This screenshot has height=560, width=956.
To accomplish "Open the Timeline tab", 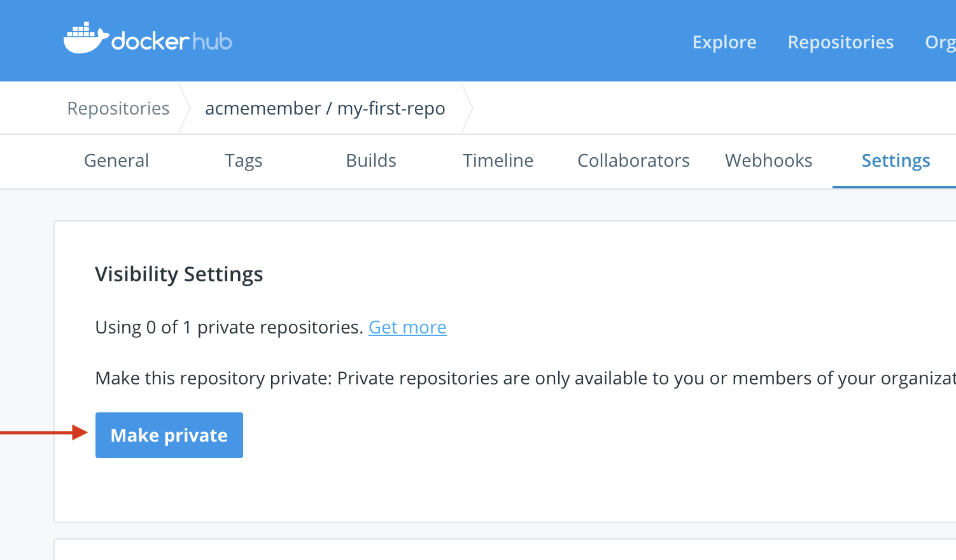I will point(498,160).
